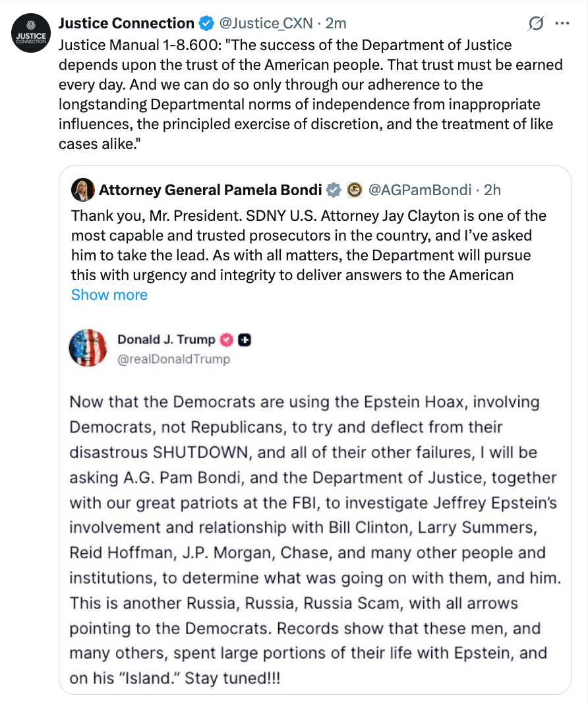Click the @realDonaldTrump handle
This screenshot has height=704, width=588.
pyautogui.click(x=174, y=359)
